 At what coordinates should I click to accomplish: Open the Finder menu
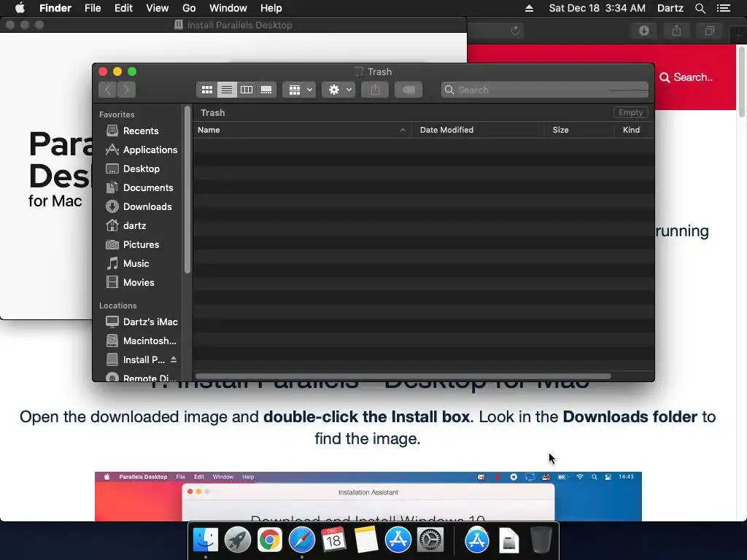pyautogui.click(x=55, y=8)
